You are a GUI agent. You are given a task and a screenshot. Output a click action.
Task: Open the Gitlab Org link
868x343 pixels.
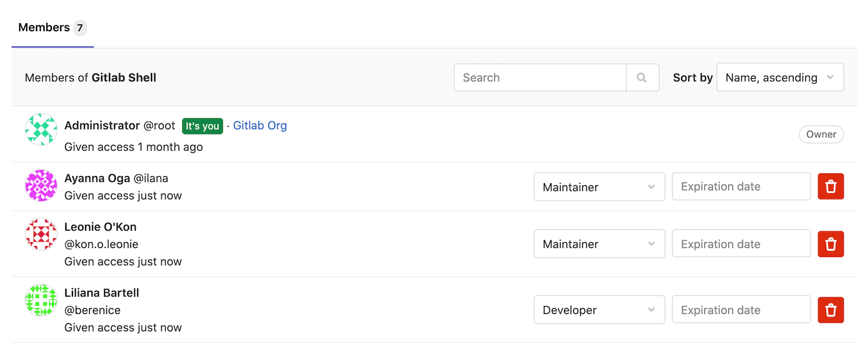pos(260,126)
